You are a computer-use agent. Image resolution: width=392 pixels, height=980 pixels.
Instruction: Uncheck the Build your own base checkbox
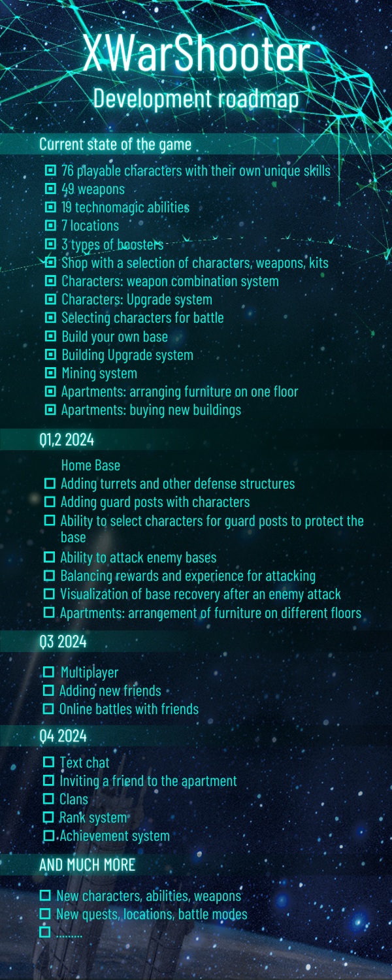[x=50, y=337]
